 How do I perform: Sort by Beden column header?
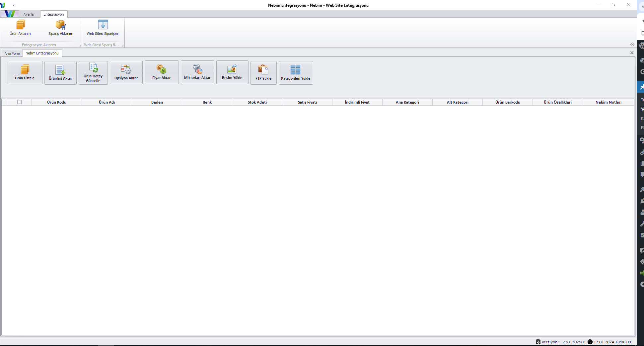157,102
